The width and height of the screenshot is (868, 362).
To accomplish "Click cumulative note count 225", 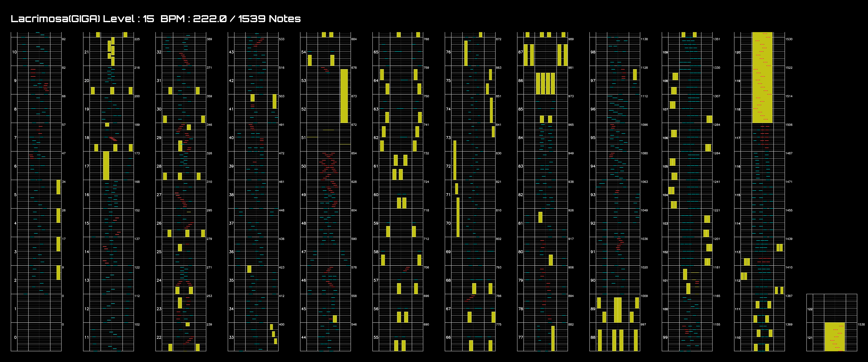I will 137,39.
